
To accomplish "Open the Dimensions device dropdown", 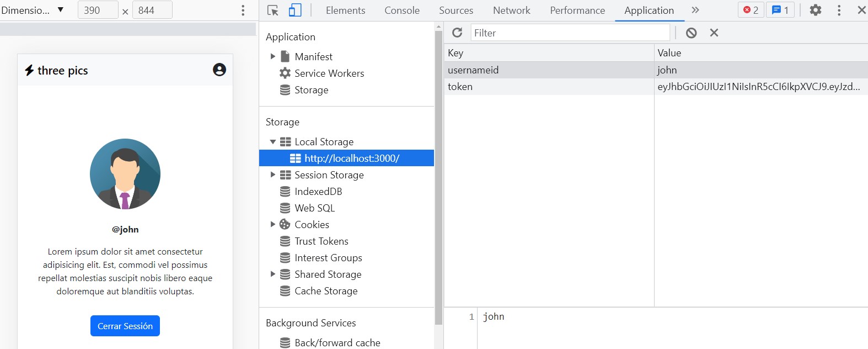I will point(33,10).
